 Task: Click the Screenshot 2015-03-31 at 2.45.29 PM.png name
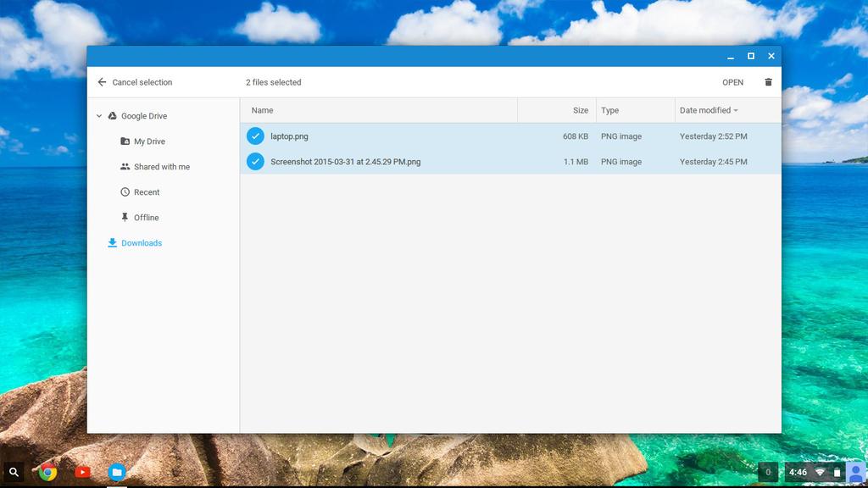346,162
